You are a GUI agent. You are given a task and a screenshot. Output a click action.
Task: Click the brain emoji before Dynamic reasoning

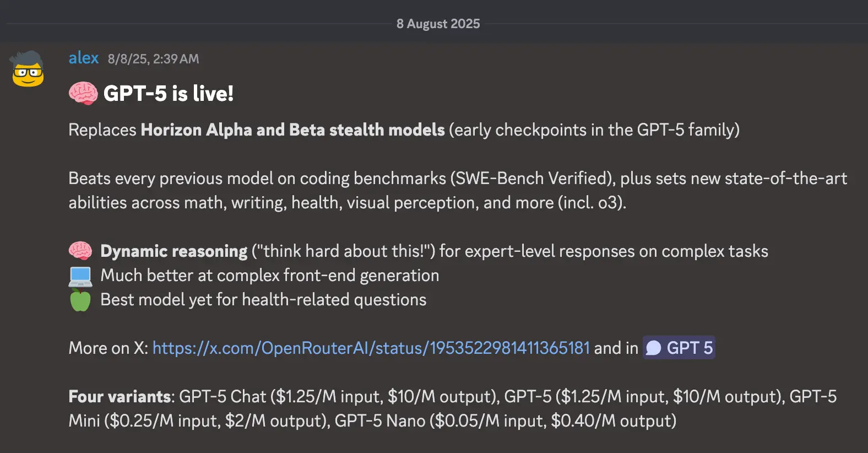(x=80, y=251)
